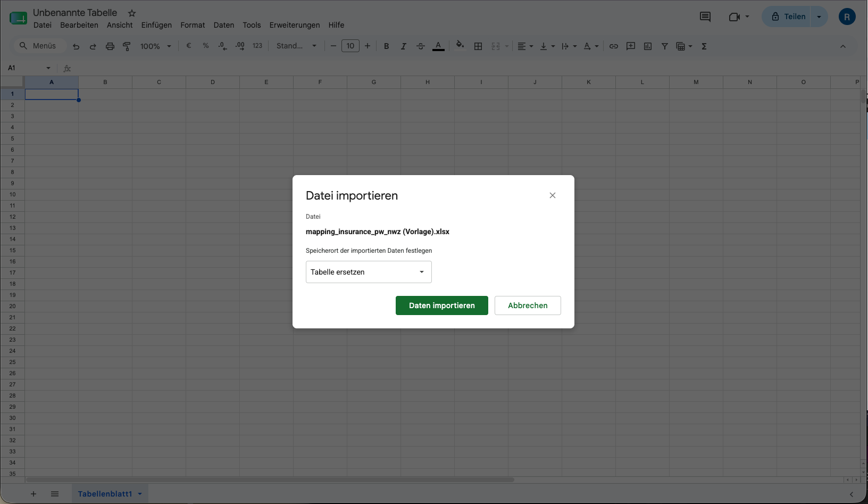Open the Hilfe menu

[x=336, y=25]
